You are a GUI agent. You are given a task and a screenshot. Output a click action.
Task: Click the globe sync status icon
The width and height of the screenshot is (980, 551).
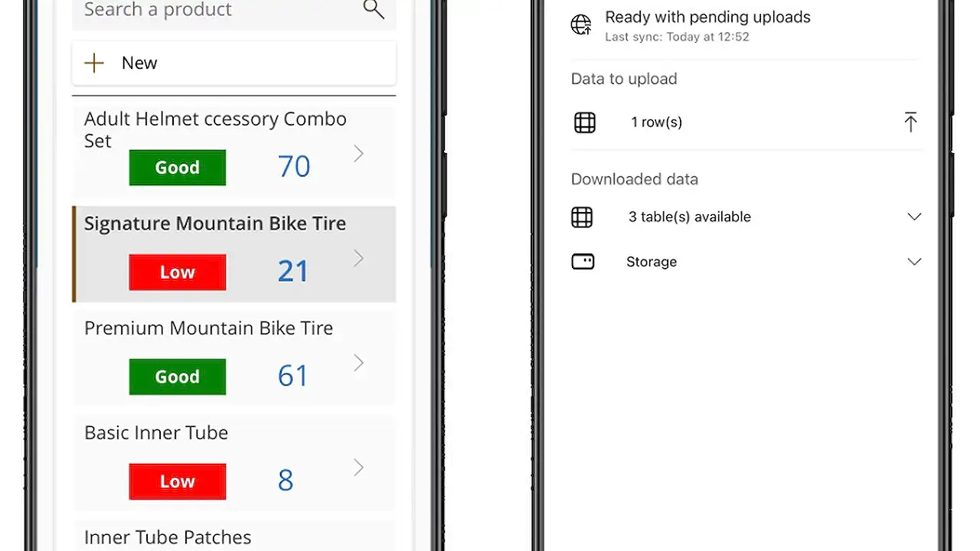click(581, 24)
